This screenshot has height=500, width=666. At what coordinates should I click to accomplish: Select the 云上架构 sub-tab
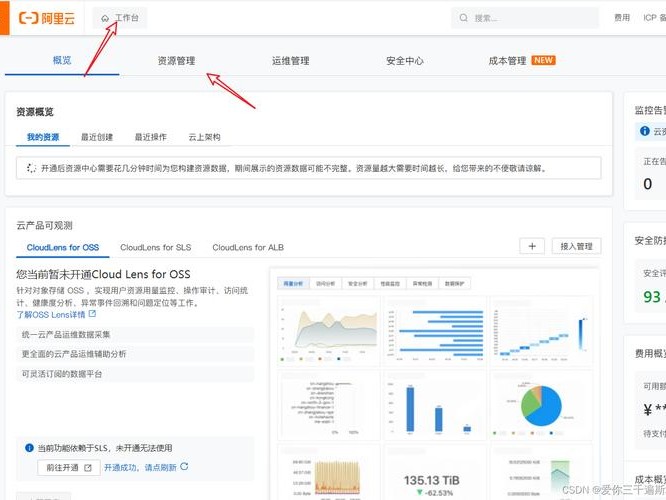point(204,137)
